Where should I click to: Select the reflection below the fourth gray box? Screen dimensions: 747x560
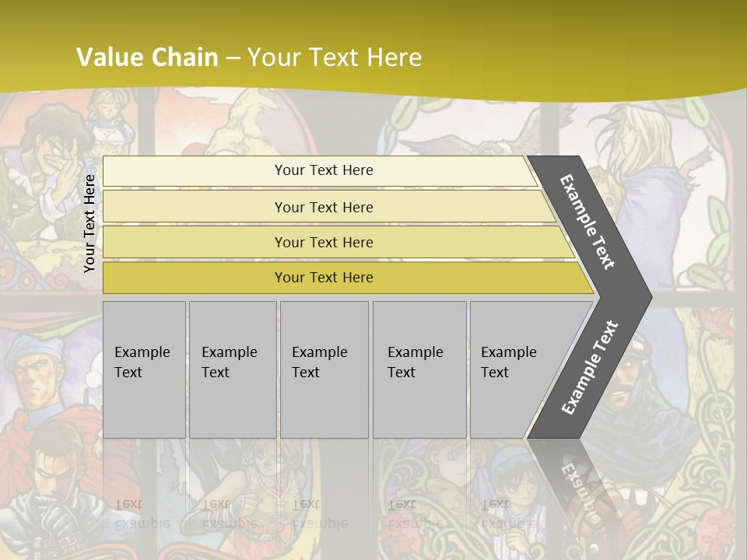[x=416, y=513]
